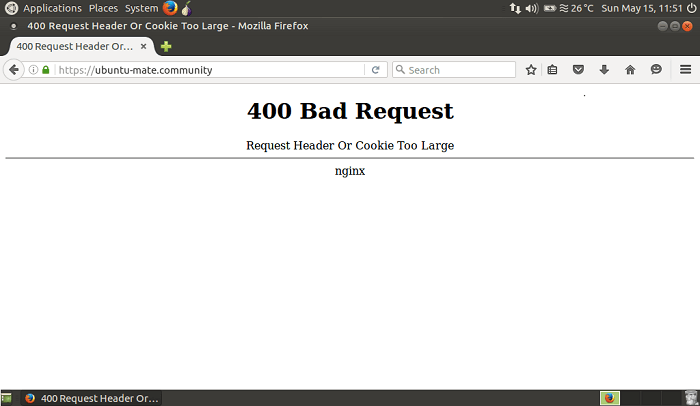Viewport: 700px width, 406px height.
Task: Launch Firefox from the top panel
Action: pos(170,8)
